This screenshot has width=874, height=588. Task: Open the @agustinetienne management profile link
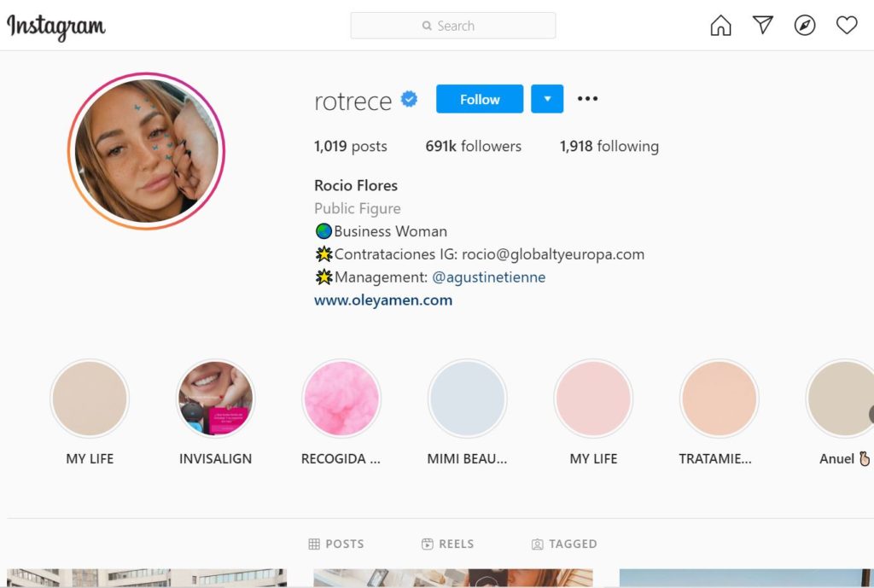pos(488,277)
